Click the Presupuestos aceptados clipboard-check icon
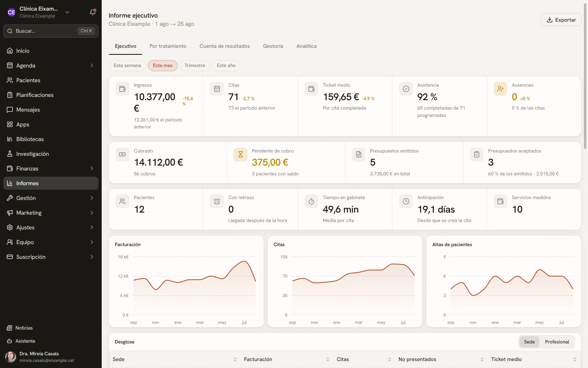The width and height of the screenshot is (588, 368). [x=477, y=154]
